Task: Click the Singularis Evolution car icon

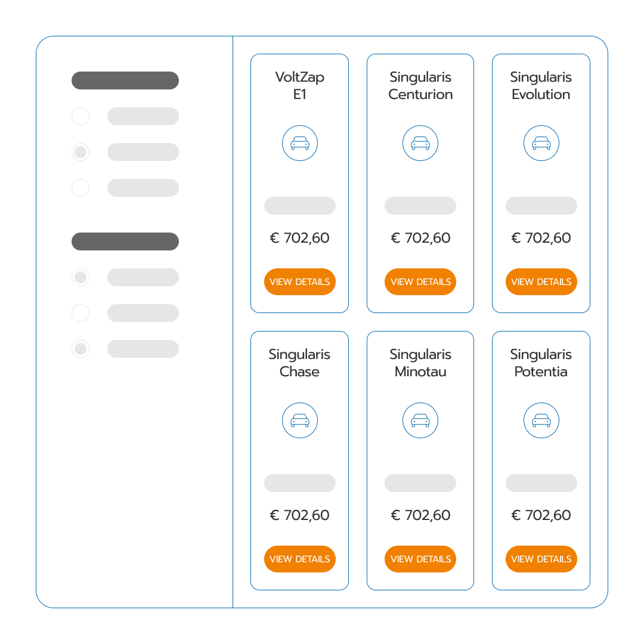Action: click(541, 143)
